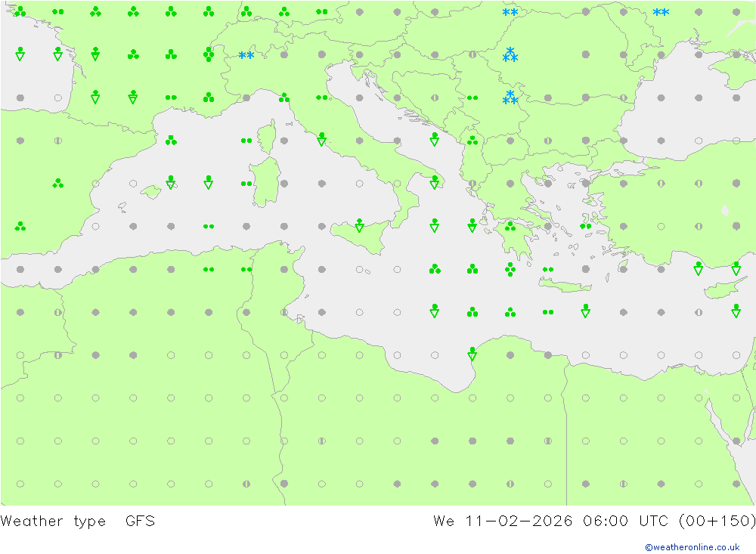Screen dimensions: 756x554
Task: Select the shower symbol over Italy's heel
Action: pos(435,182)
